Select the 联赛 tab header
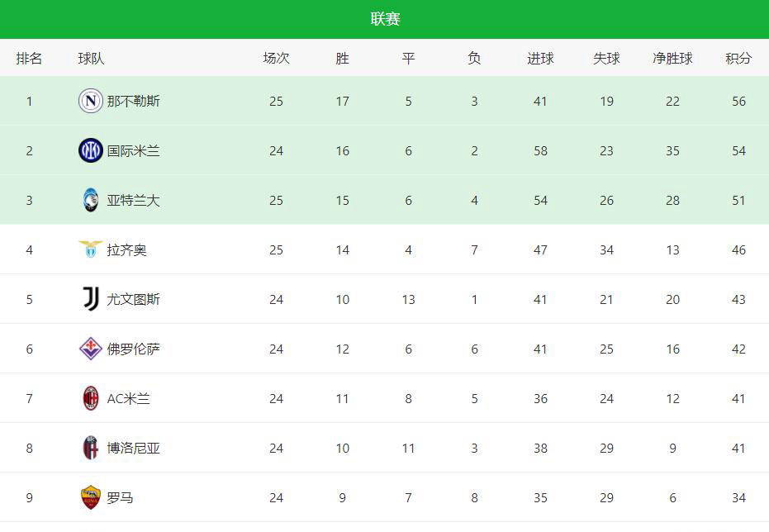The height and width of the screenshot is (532, 769). pos(385,19)
